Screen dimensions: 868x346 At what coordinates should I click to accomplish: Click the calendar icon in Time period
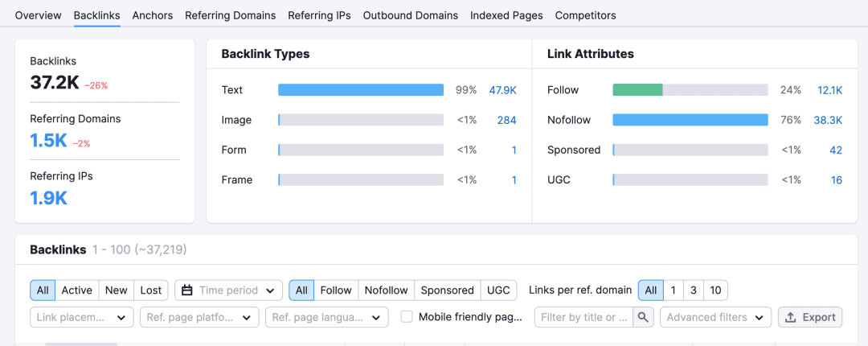click(186, 290)
